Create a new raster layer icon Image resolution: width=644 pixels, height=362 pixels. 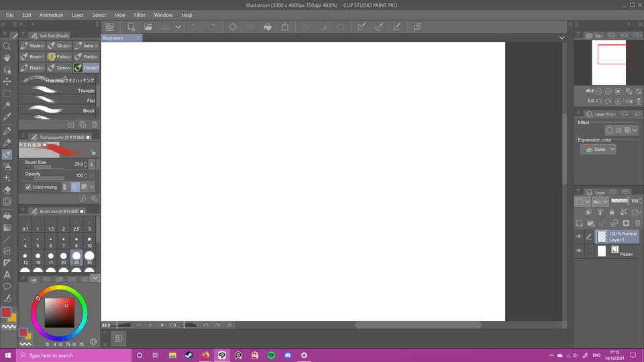579,223
